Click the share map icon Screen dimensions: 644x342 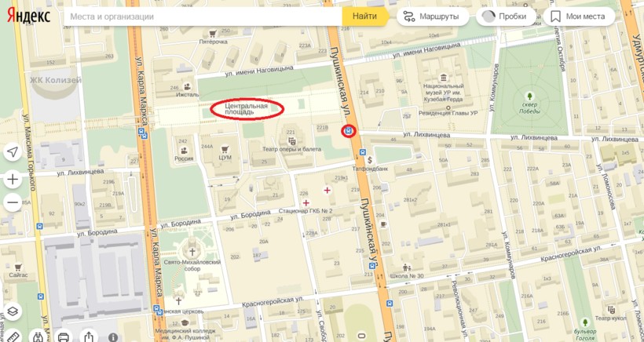coord(89,337)
